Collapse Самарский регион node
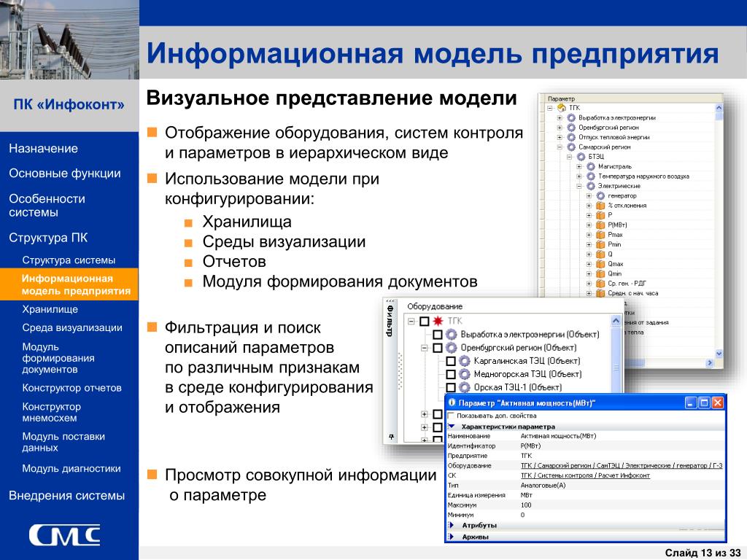This screenshot has height=560, width=747. [560, 147]
